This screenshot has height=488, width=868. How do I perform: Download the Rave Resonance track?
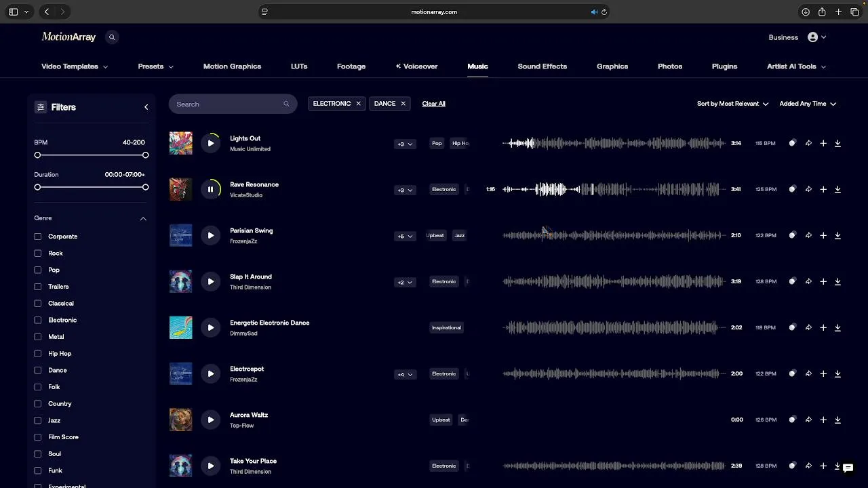pyautogui.click(x=837, y=189)
